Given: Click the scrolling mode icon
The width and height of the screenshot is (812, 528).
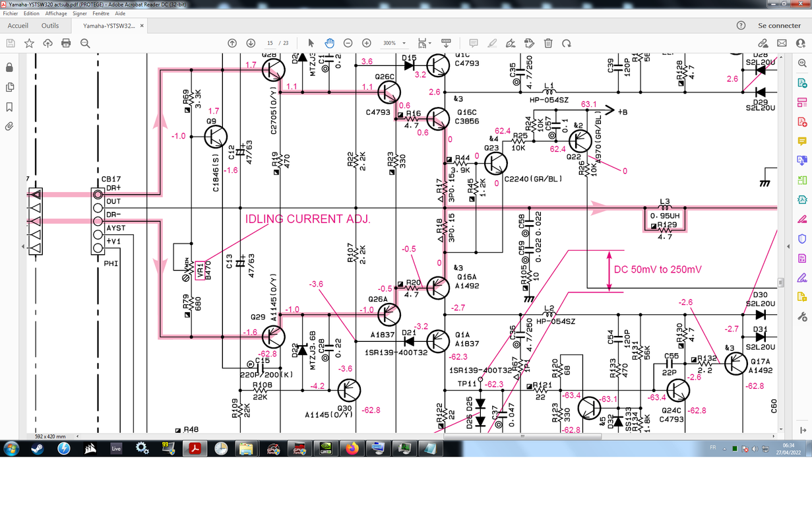Looking at the screenshot, I should click(446, 43).
